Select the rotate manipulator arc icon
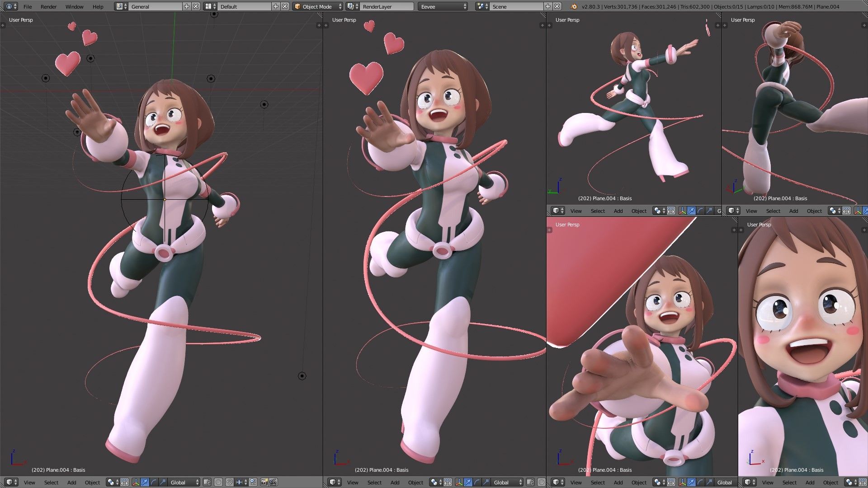Screen dimensions: 868x488 [x=154, y=482]
